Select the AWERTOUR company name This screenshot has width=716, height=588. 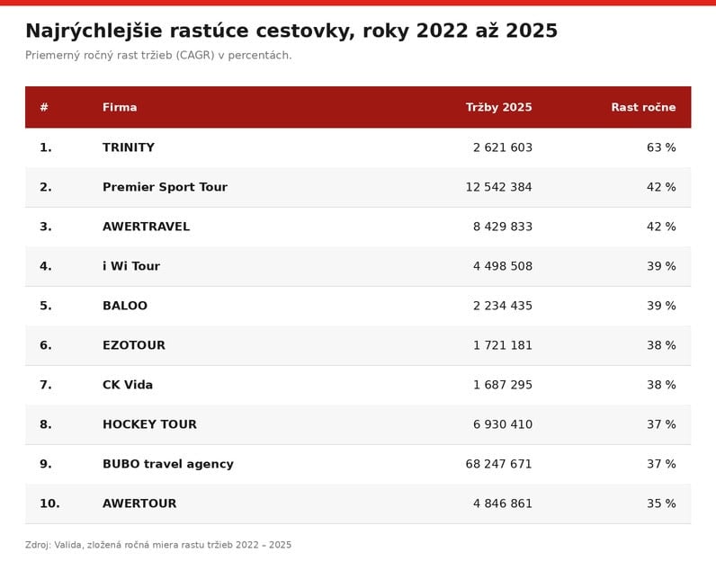(139, 503)
